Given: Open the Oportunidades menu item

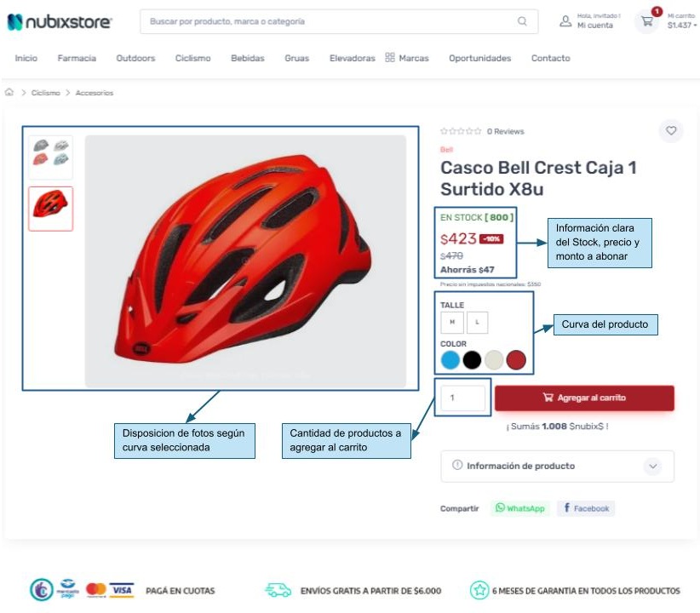Looking at the screenshot, I should tap(480, 58).
